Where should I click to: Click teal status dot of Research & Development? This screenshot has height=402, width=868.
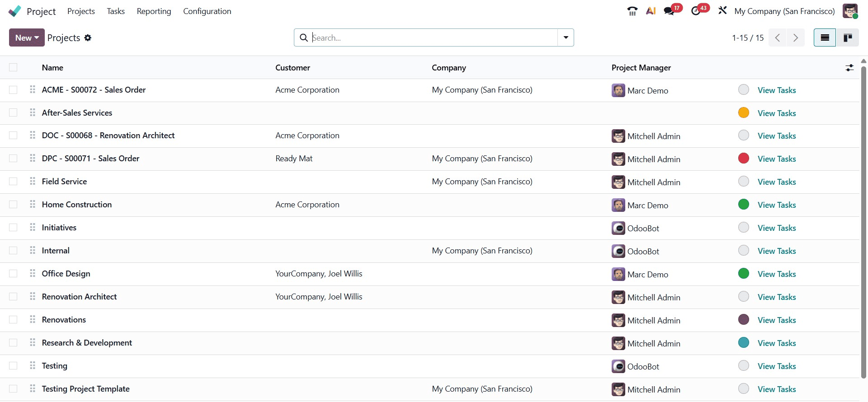click(x=744, y=342)
